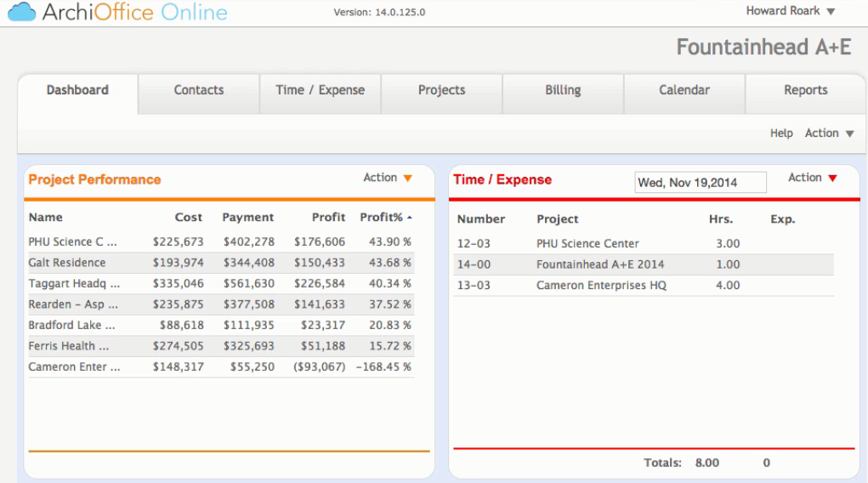Select time entry number 14-00

(x=474, y=264)
